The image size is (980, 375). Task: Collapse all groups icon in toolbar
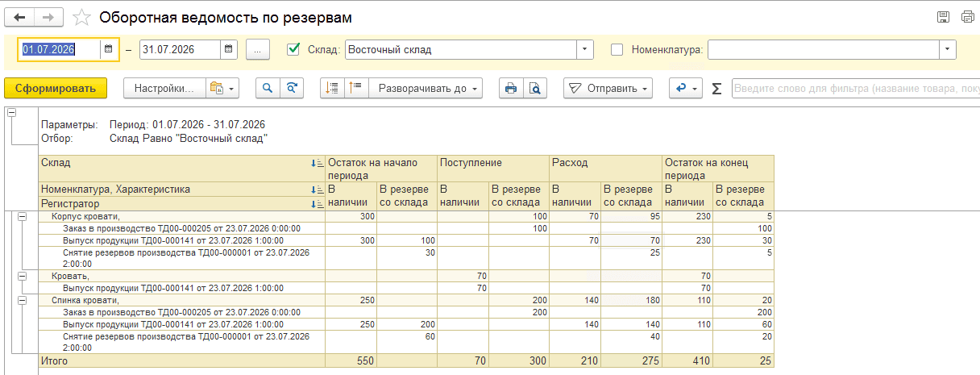[332, 88]
